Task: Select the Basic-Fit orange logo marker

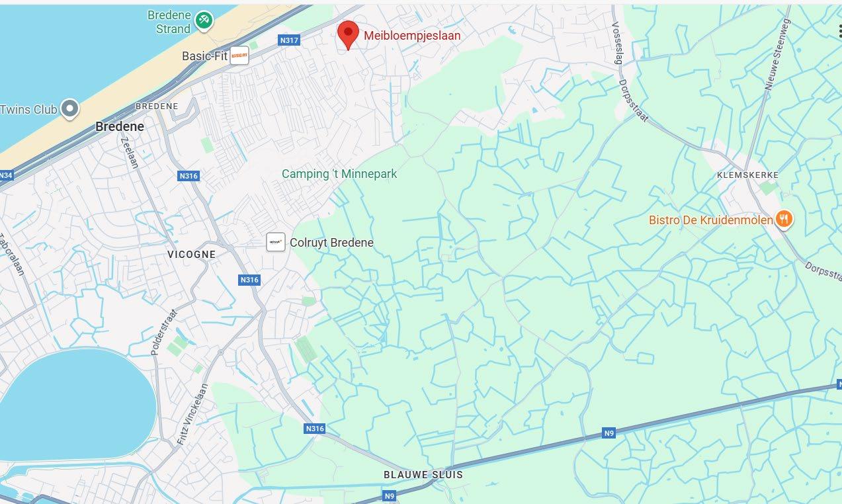Action: tap(239, 56)
